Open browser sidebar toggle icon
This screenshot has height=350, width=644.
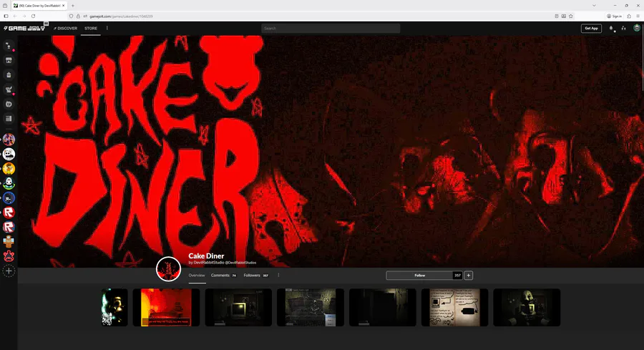[x=6, y=16]
